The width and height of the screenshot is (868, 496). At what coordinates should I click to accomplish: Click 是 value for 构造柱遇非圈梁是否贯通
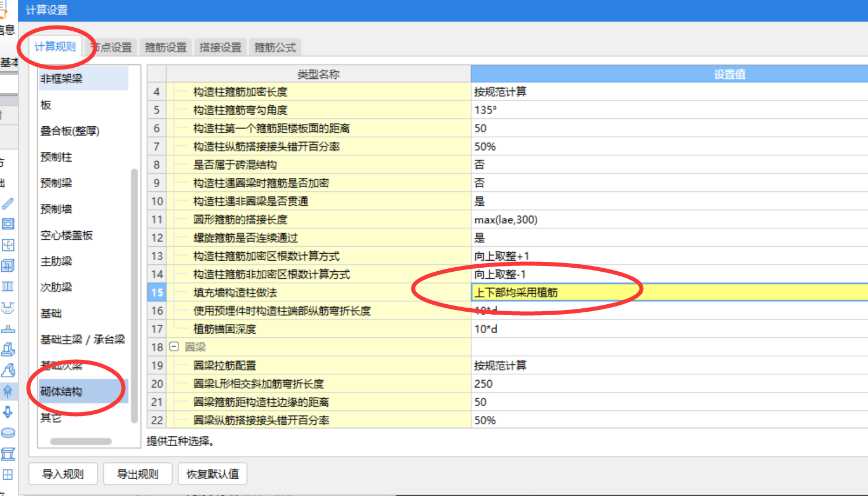coord(670,201)
